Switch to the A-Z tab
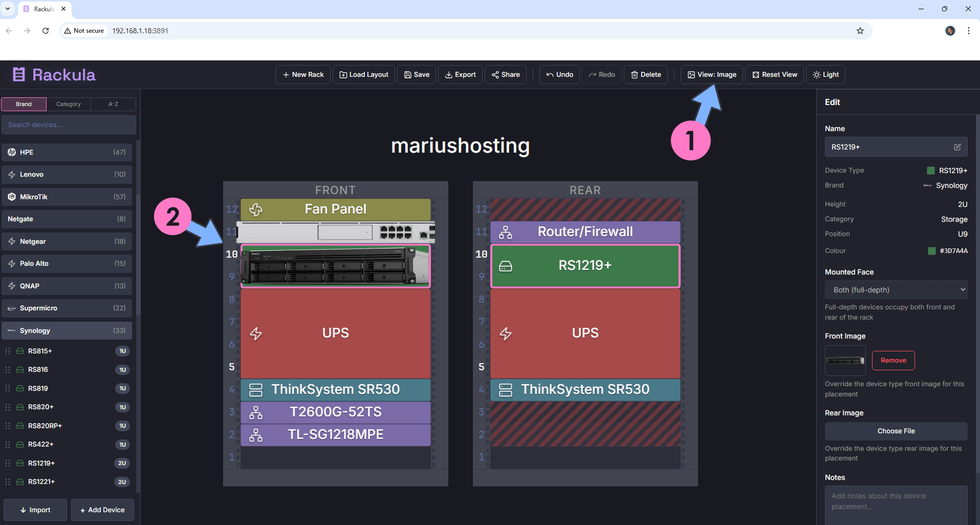 113,104
